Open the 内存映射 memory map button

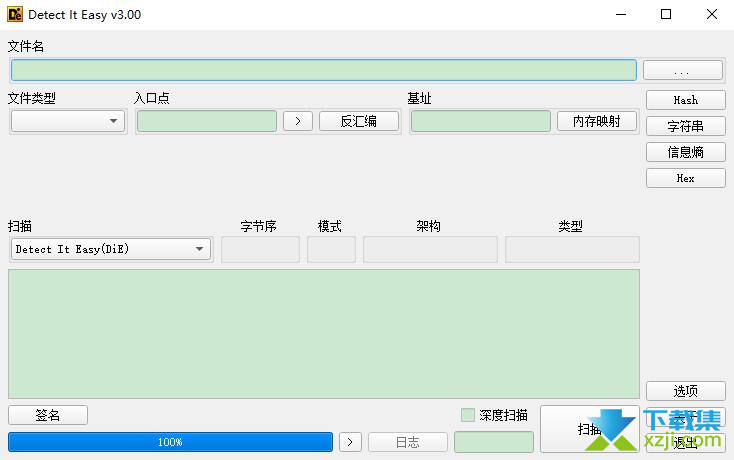click(597, 121)
